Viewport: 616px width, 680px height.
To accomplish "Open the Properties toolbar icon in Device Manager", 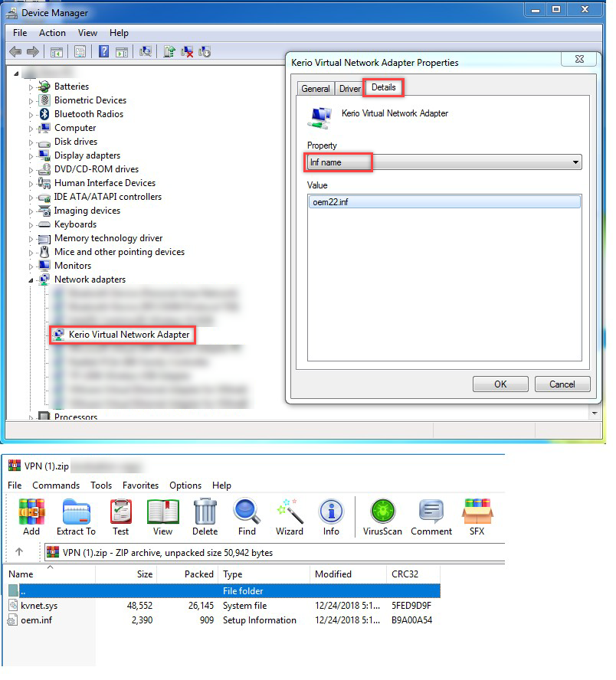I will pyautogui.click(x=80, y=52).
